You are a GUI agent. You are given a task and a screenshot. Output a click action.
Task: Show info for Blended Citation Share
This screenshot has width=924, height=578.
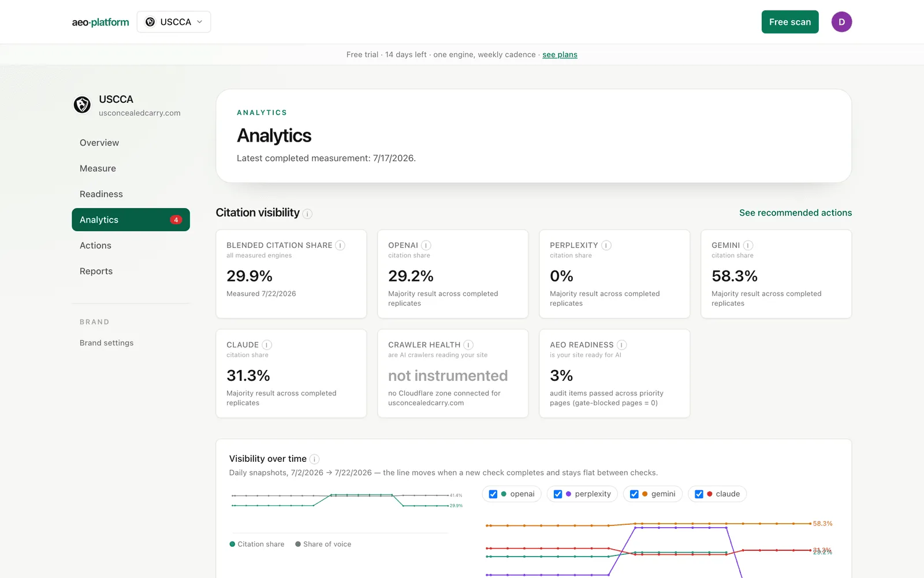coord(341,246)
